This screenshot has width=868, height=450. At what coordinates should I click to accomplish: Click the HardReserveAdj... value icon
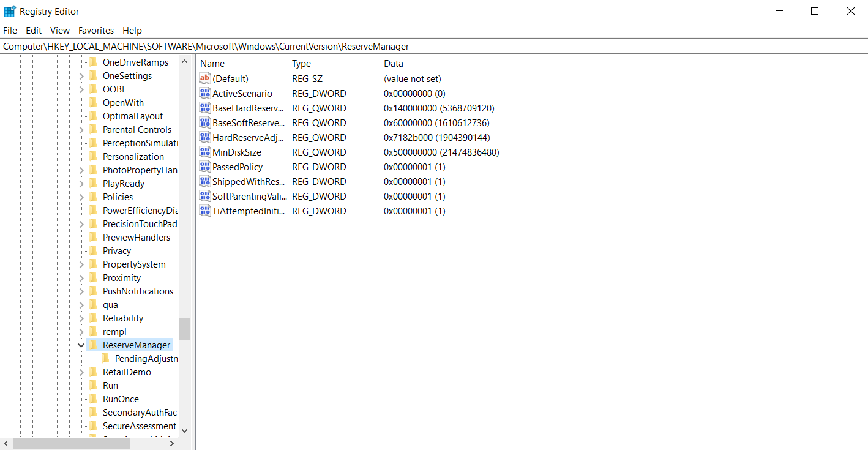pos(205,137)
